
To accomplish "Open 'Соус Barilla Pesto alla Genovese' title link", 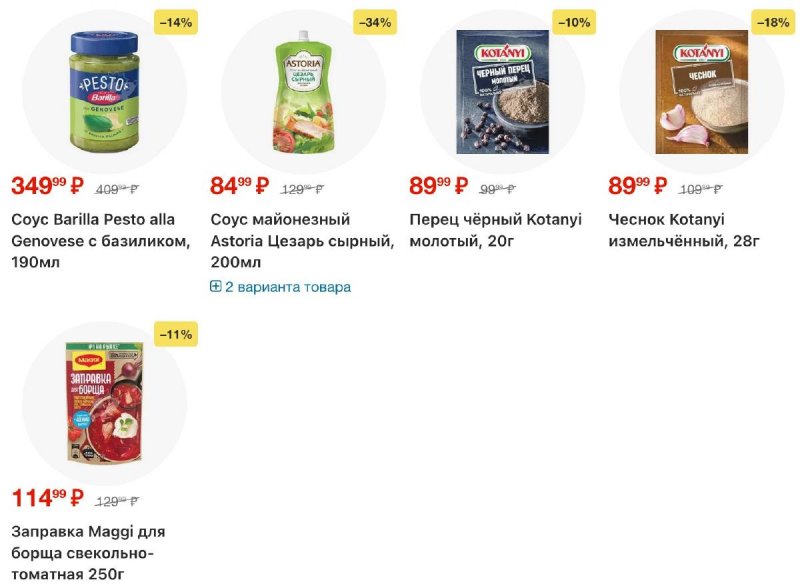I will click(100, 230).
